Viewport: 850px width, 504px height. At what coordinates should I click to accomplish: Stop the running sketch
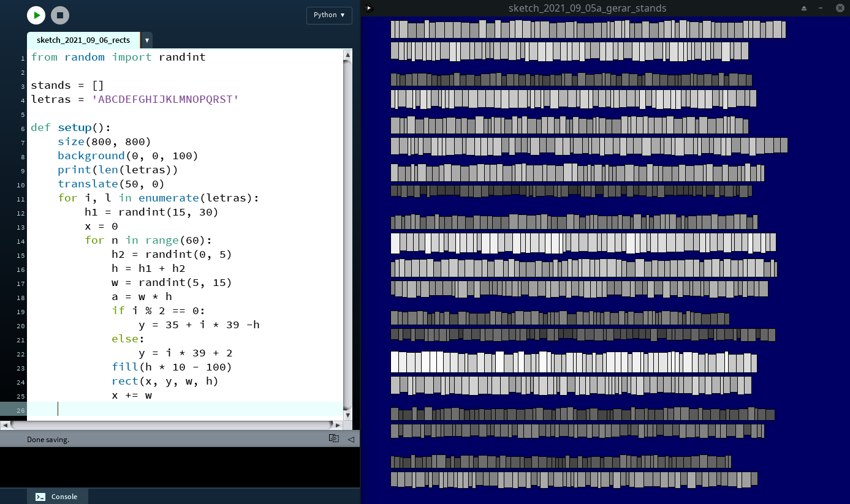pos(59,15)
